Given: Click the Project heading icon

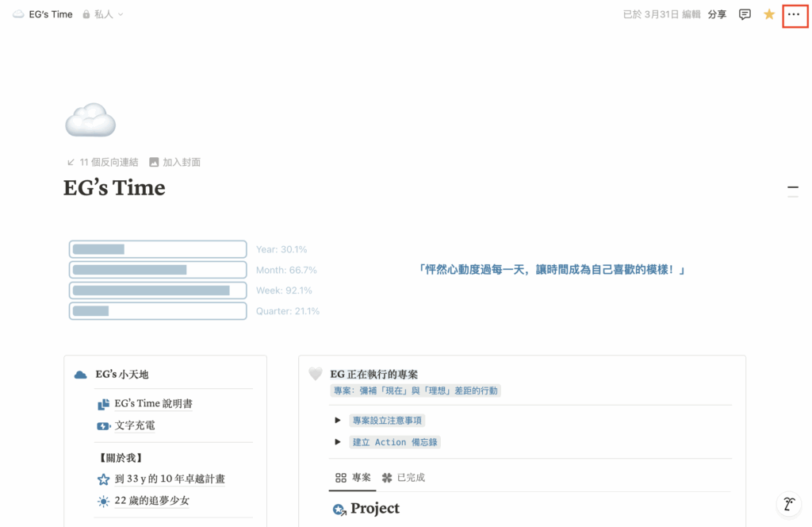Looking at the screenshot, I should (x=339, y=509).
